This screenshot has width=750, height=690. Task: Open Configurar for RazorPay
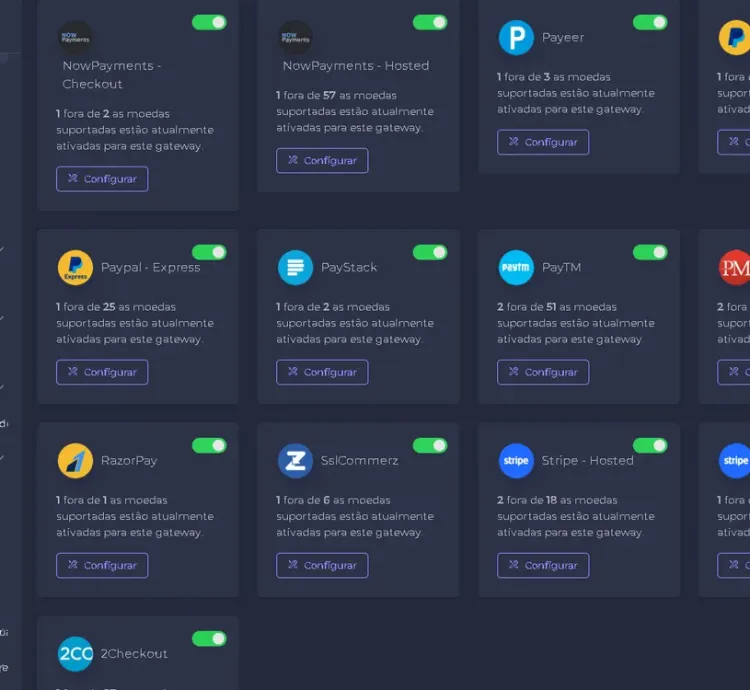(102, 565)
